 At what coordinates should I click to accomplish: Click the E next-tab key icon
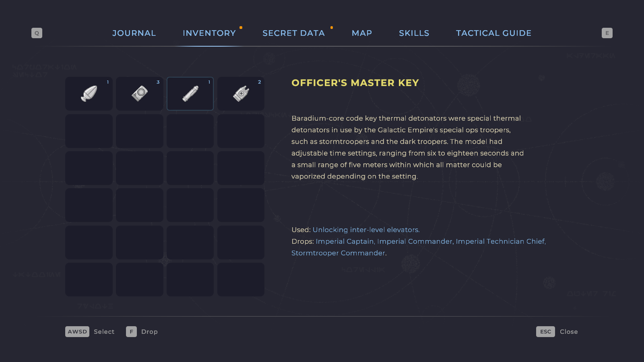(607, 33)
